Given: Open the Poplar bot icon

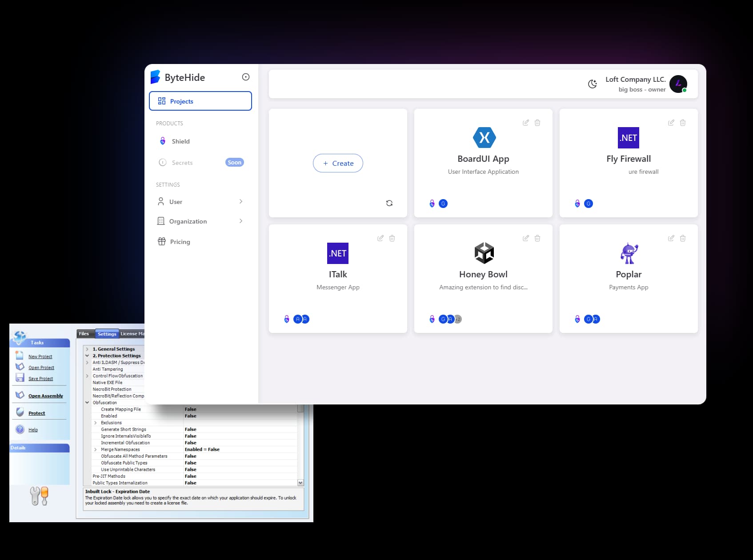Looking at the screenshot, I should [x=629, y=253].
